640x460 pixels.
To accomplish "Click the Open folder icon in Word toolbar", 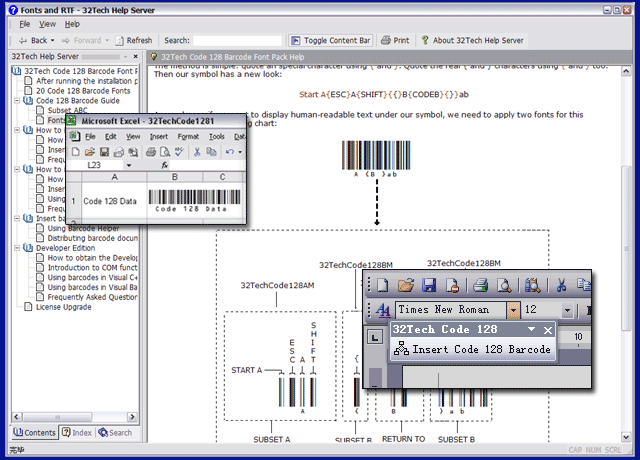I will click(x=406, y=285).
